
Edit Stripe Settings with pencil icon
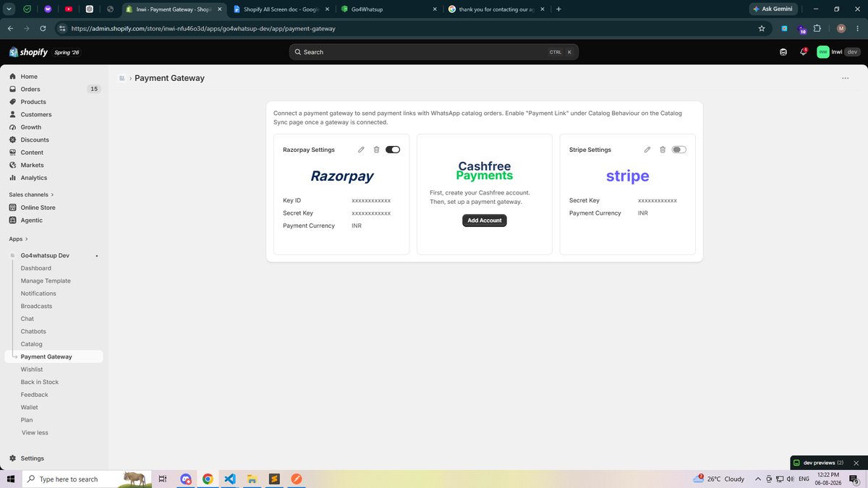point(647,150)
